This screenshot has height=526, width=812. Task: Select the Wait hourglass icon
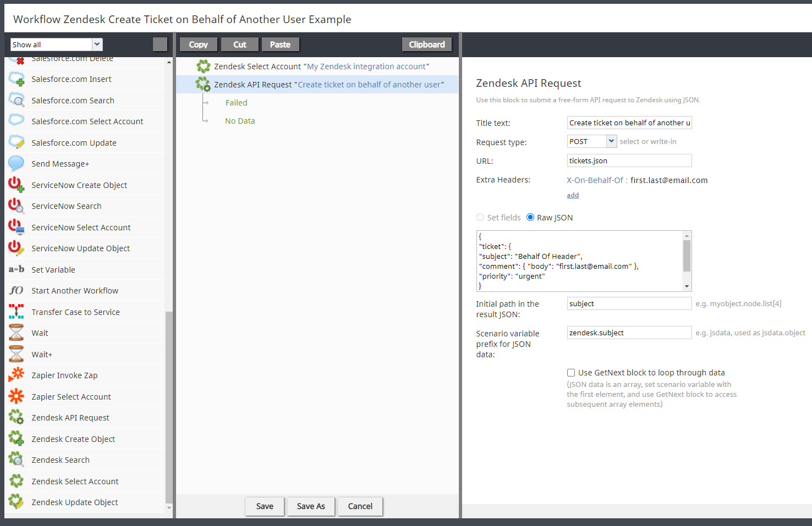click(x=17, y=333)
